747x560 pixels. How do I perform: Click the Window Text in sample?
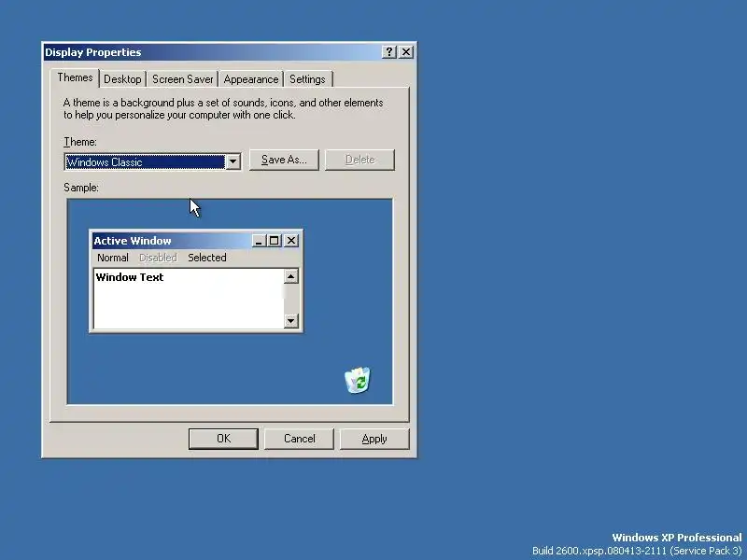point(130,277)
